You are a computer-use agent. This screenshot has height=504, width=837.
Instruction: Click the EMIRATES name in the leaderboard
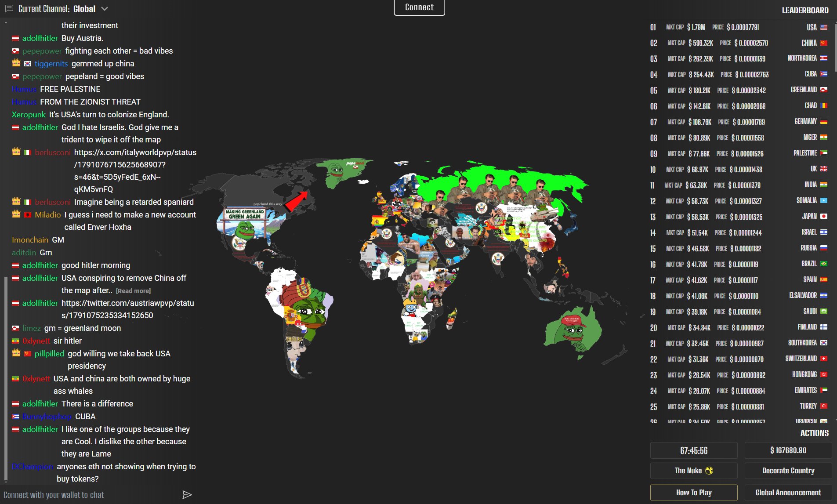[806, 390]
